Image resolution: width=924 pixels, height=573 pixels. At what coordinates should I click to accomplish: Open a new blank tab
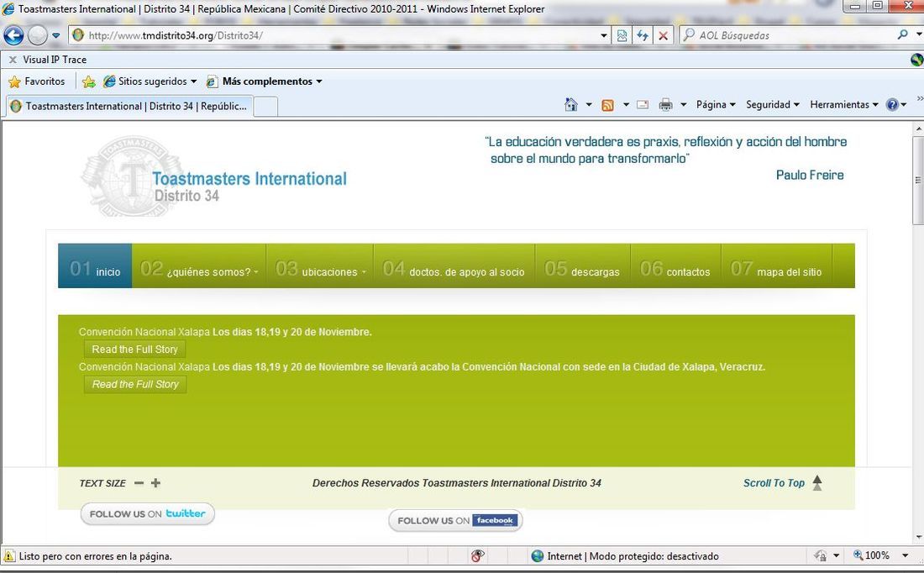[265, 107]
